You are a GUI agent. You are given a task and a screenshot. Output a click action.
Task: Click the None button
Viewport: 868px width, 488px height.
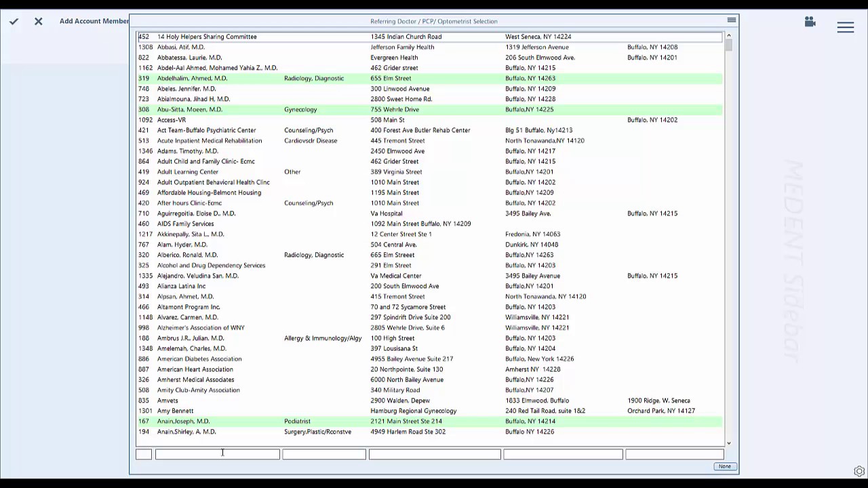tap(725, 466)
